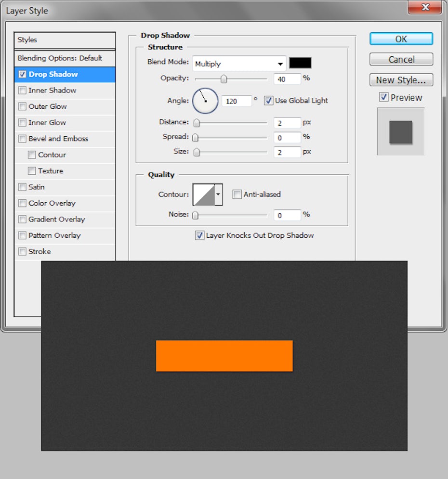This screenshot has height=479, width=448.
Task: Click New Style to save the style
Action: 401,79
